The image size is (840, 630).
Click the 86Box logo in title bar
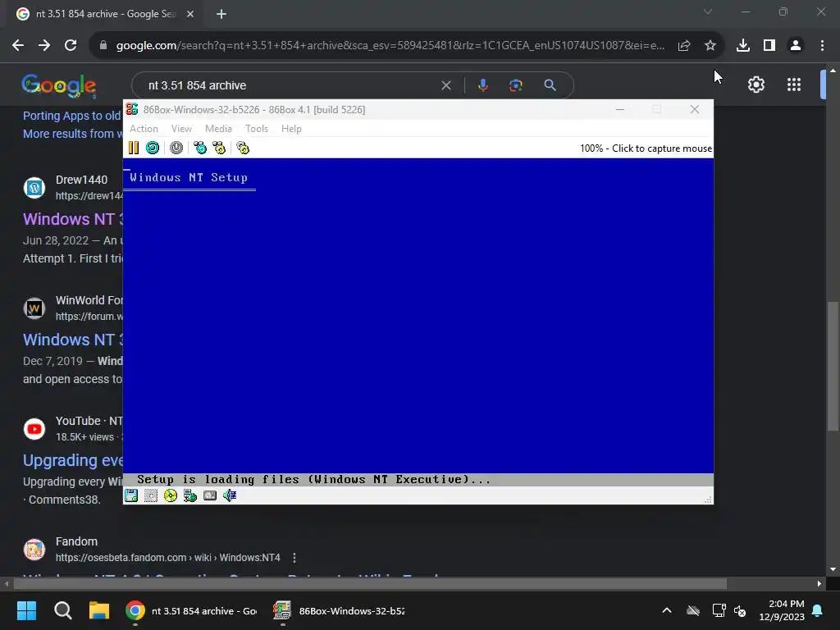click(132, 109)
